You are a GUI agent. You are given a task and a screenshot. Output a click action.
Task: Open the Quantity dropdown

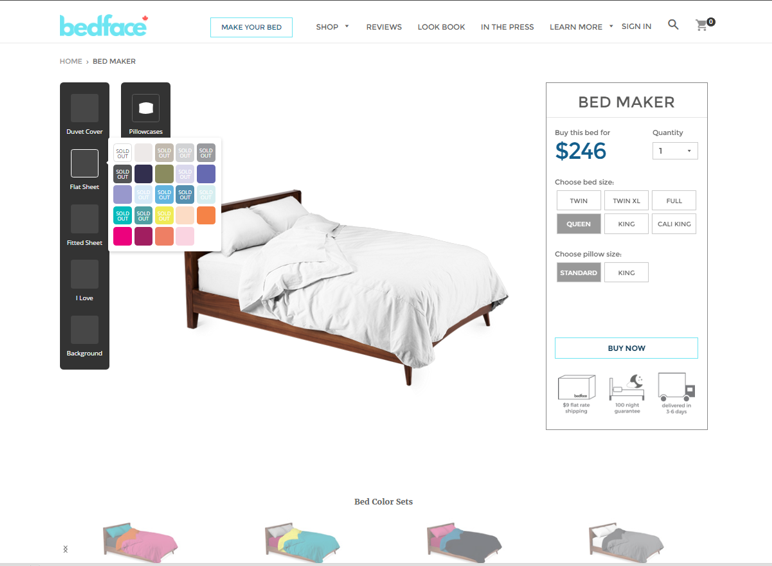pos(675,151)
